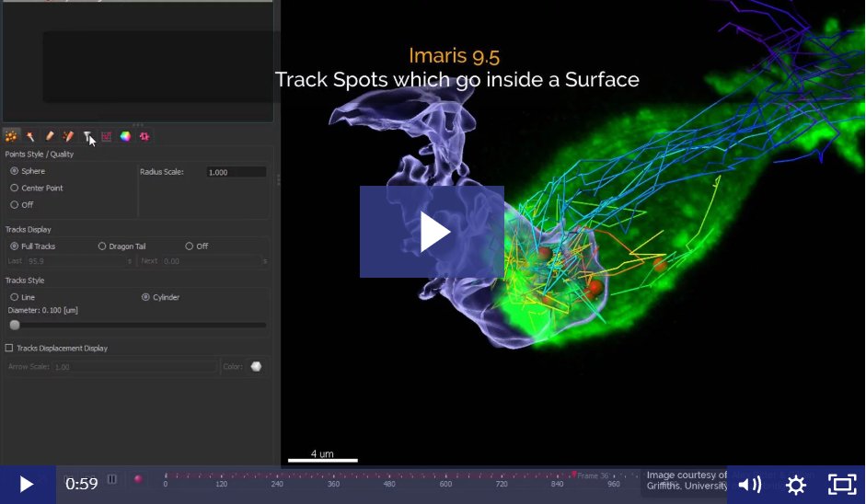Click the track Diameter slider handle

pyautogui.click(x=15, y=326)
